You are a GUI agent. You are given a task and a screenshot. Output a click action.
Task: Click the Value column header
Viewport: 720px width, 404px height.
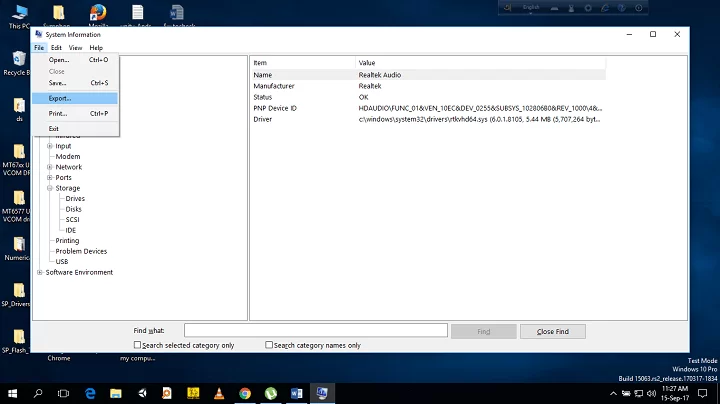[x=480, y=63]
